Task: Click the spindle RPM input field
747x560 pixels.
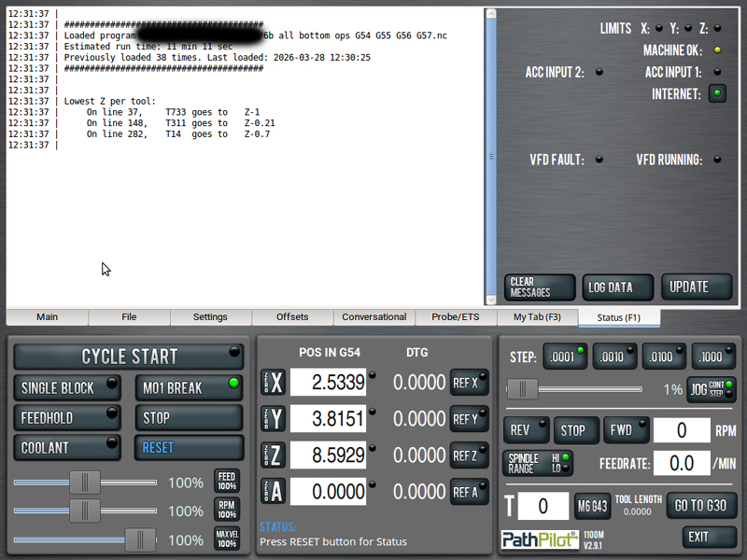Action: (682, 430)
